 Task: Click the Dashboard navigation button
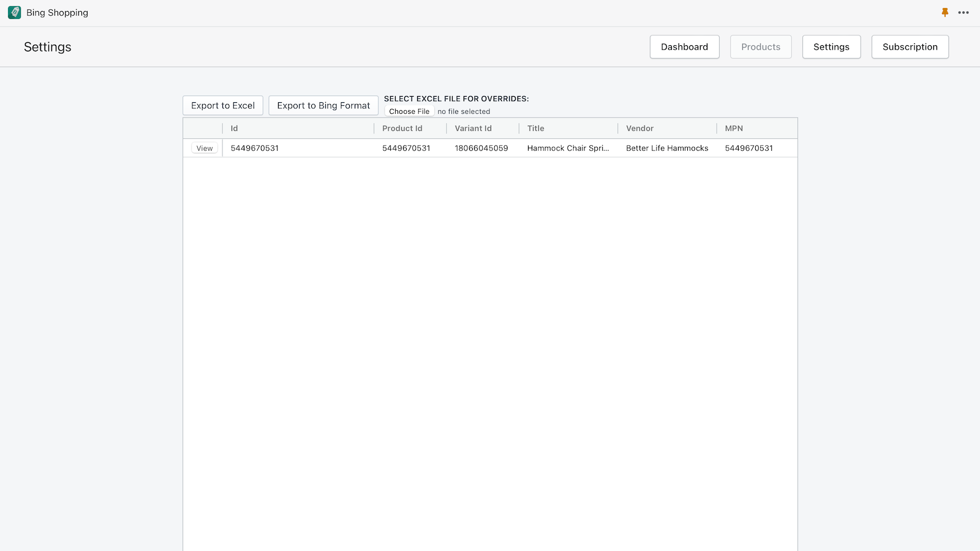[684, 47]
